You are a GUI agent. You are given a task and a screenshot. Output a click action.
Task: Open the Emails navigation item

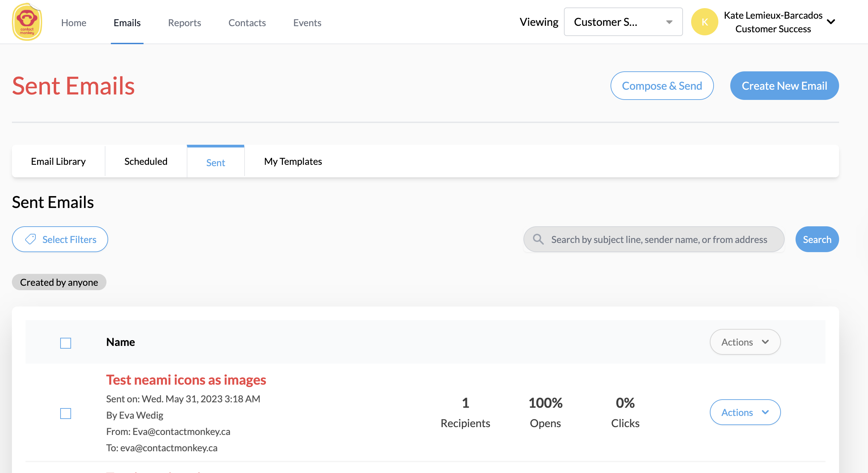click(x=127, y=22)
